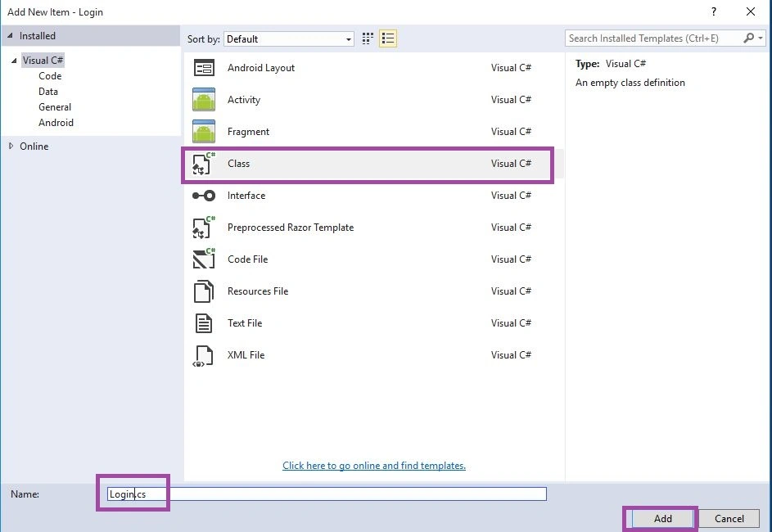Choose the Interface template icon
The height and width of the screenshot is (532, 772).
pos(204,196)
